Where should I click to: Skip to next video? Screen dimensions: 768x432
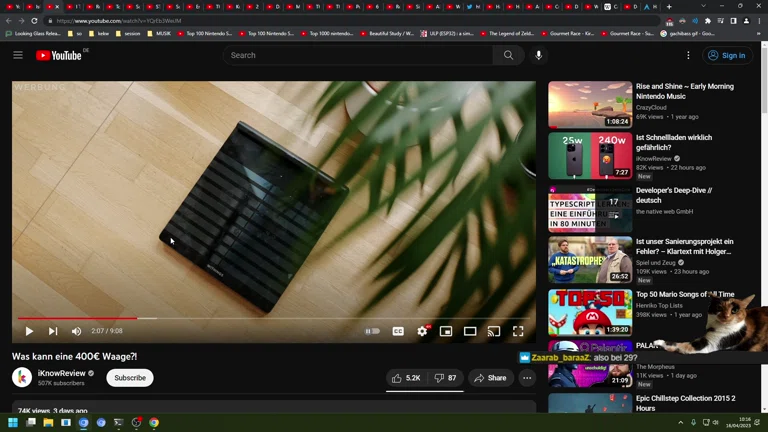click(x=53, y=331)
